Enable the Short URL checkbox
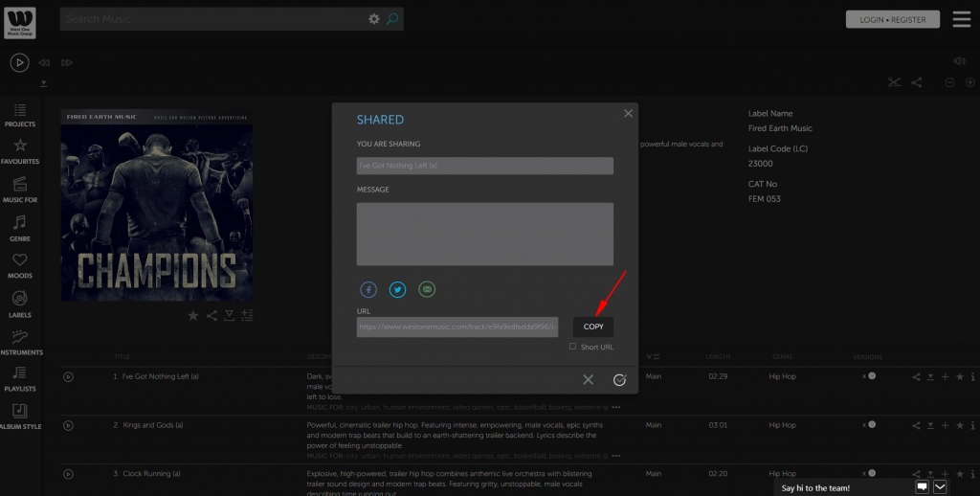The width and height of the screenshot is (980, 496). pos(573,347)
